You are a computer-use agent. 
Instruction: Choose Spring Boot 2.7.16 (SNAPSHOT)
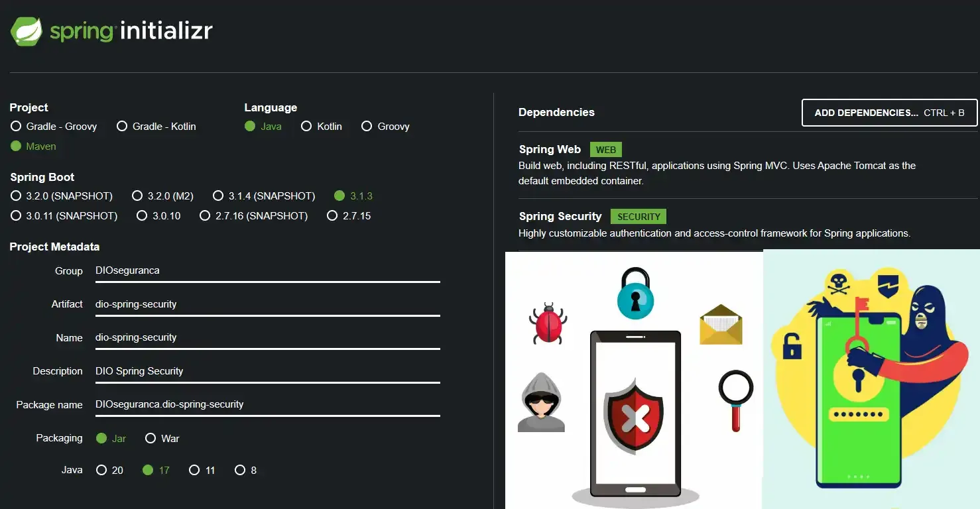253,216
